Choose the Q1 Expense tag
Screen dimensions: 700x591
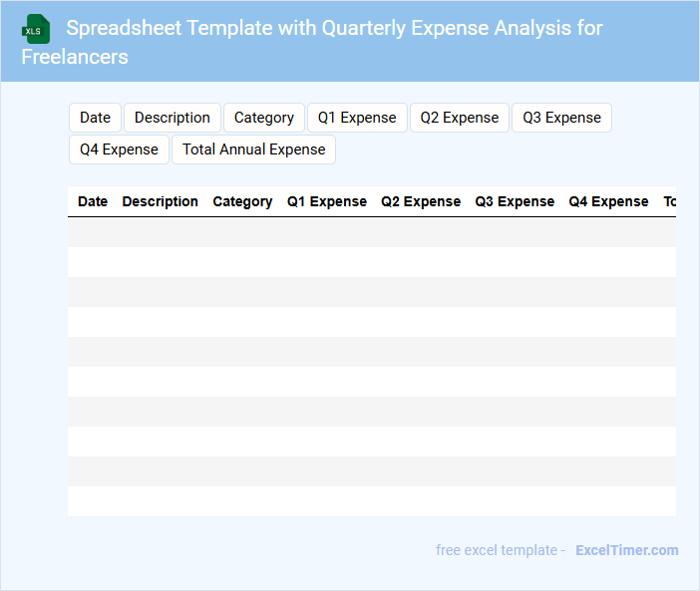click(357, 118)
